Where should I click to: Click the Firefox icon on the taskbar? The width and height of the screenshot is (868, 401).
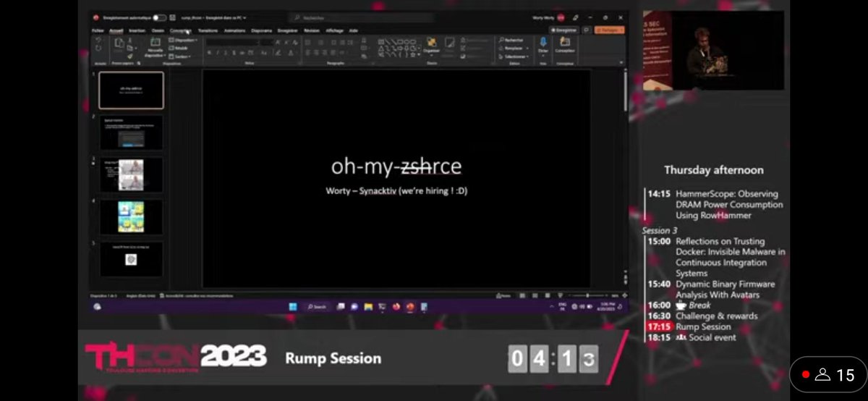(x=397, y=306)
